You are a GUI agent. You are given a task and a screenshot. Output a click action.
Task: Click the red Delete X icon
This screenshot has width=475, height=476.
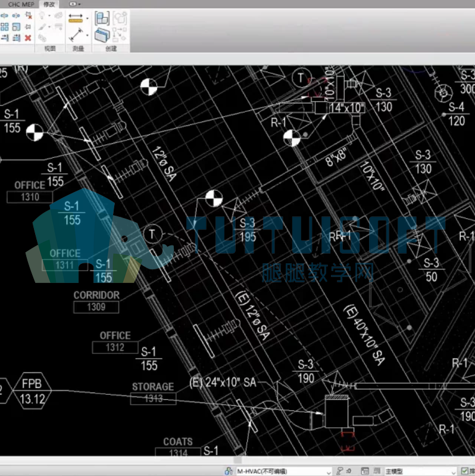point(28,38)
